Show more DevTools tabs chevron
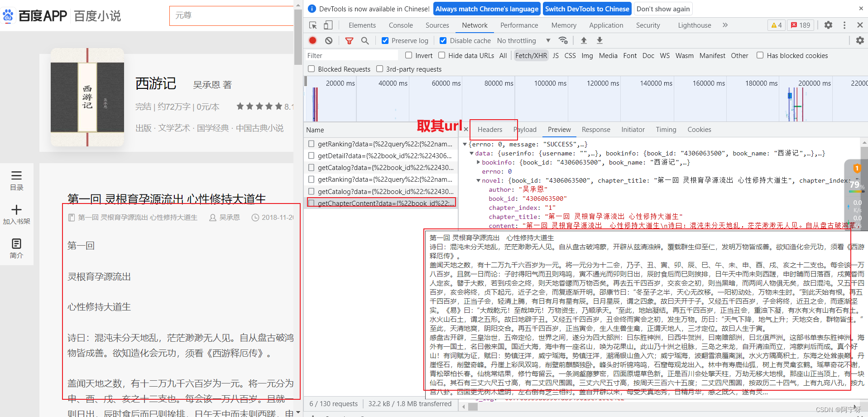The image size is (868, 417). tap(725, 25)
